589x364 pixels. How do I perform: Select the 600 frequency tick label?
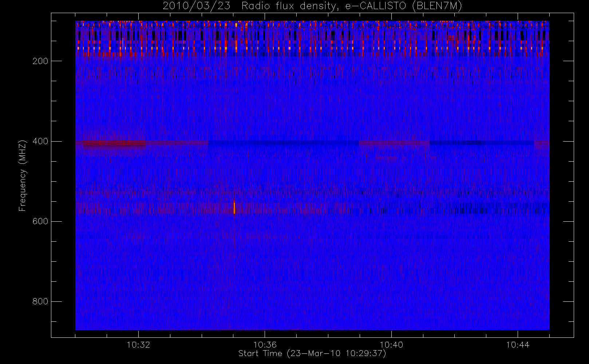tap(40, 221)
